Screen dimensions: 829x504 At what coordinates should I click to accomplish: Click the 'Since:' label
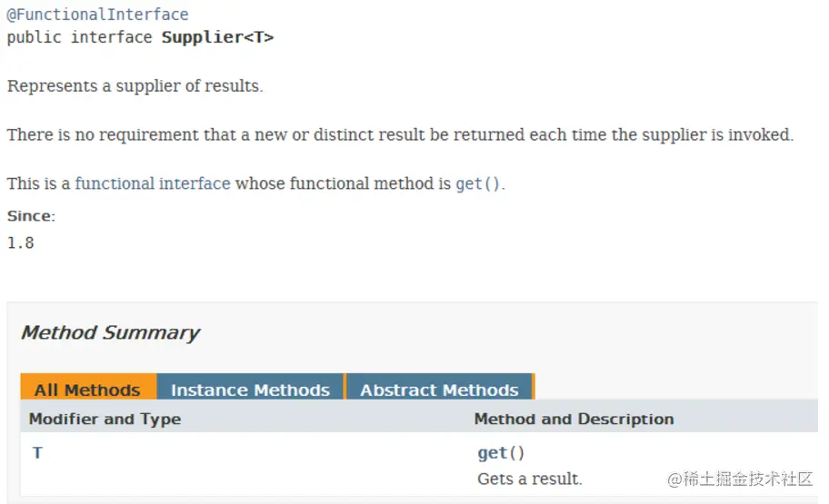(31, 216)
